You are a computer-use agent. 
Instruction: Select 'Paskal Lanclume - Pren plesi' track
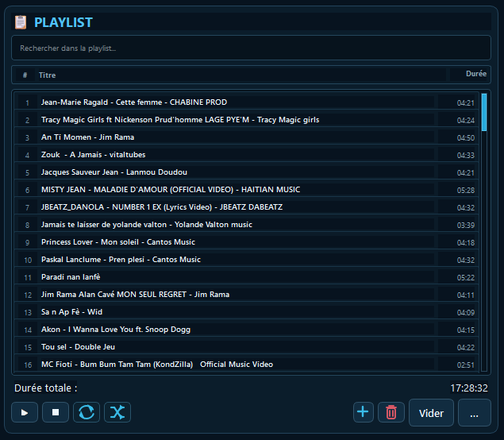point(247,260)
